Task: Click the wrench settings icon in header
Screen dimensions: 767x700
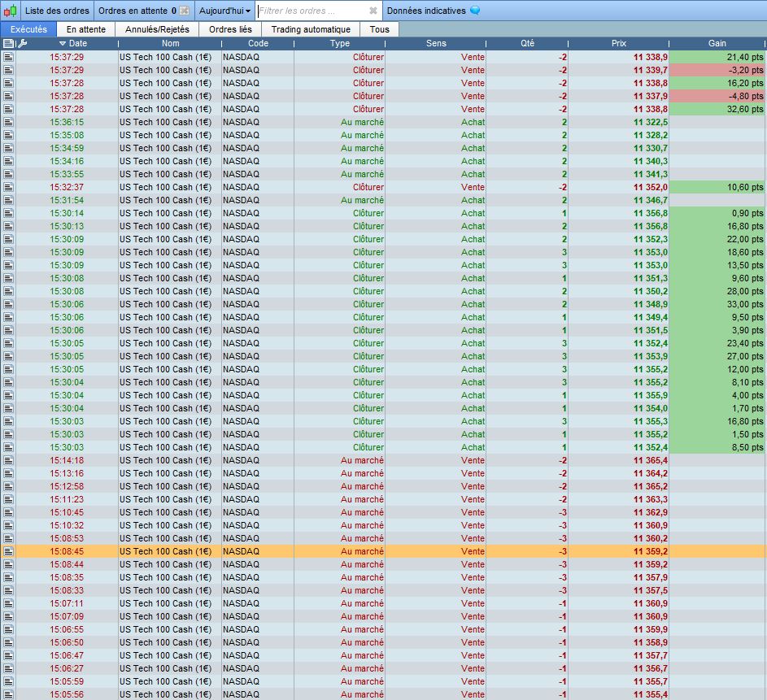Action: tap(23, 44)
